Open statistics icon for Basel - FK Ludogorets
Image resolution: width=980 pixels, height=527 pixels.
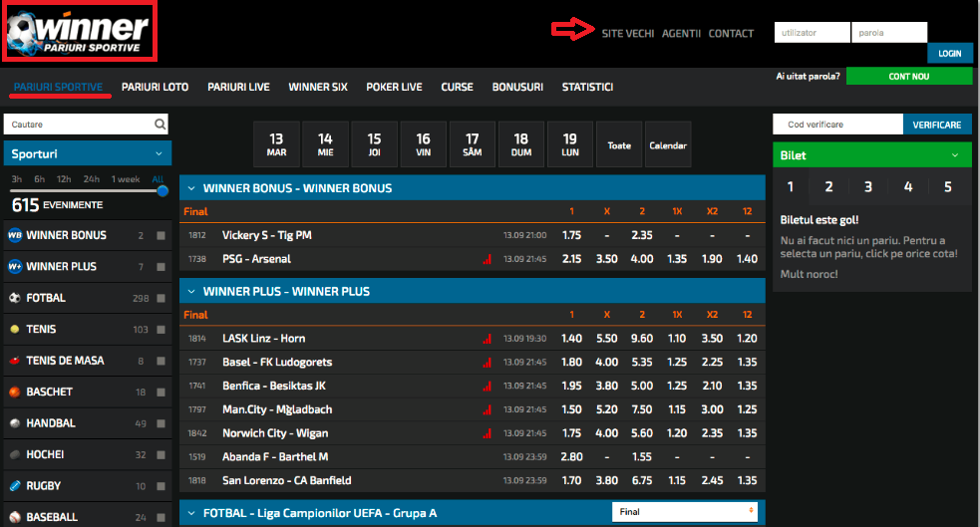point(487,363)
